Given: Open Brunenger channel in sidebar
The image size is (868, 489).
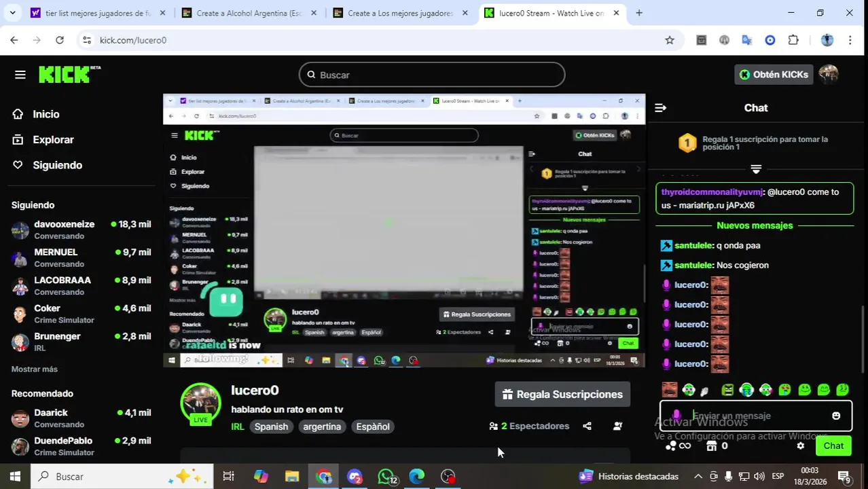Looking at the screenshot, I should point(81,342).
